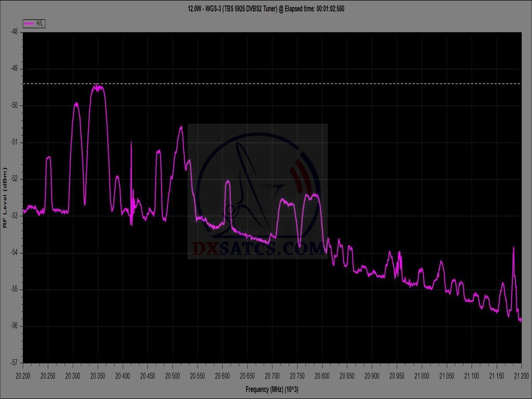The image size is (532, 399).
Task: Click the magenta line swatch in legend
Action: pyautogui.click(x=29, y=23)
